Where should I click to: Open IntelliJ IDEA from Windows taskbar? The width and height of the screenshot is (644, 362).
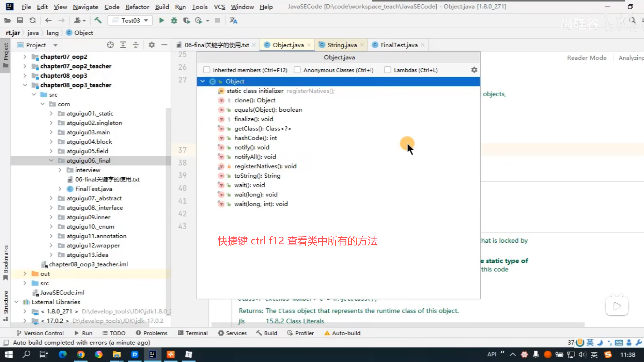(x=153, y=354)
